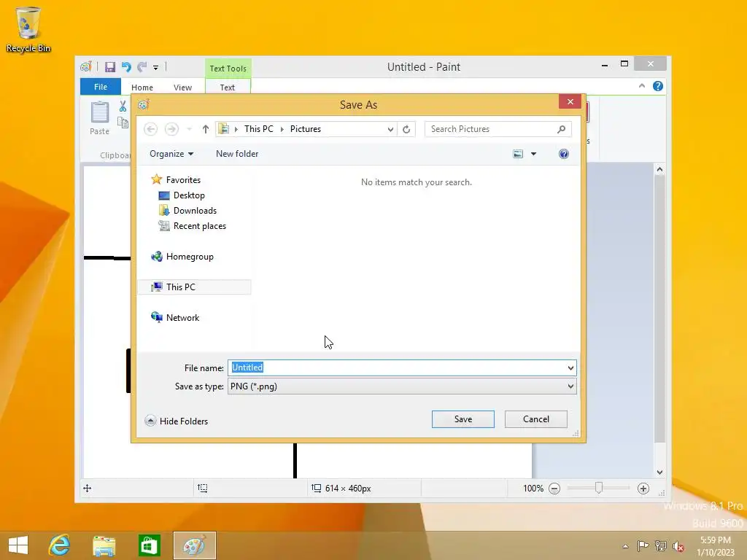This screenshot has height=560, width=747.
Task: Refresh the Pictures folder view
Action: [406, 129]
